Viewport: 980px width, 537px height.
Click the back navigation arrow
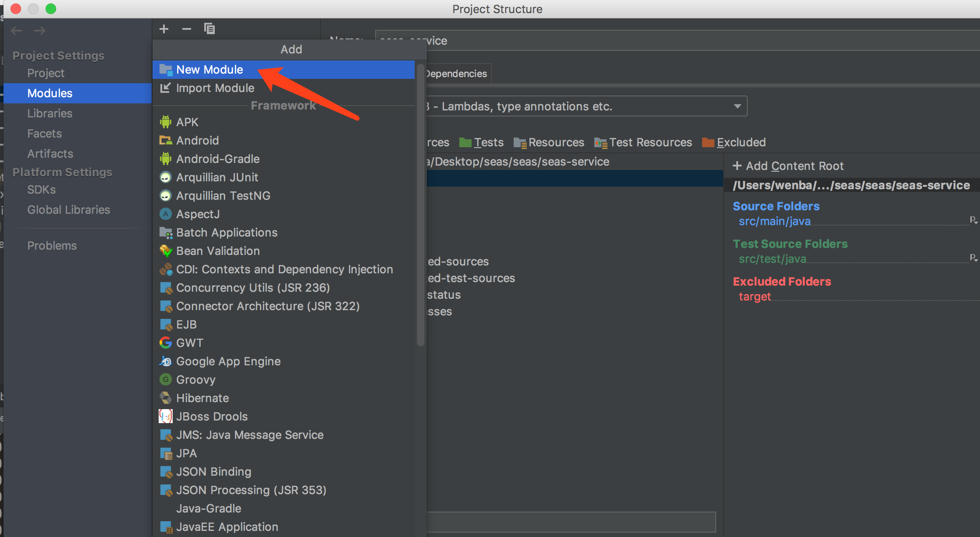(x=17, y=31)
